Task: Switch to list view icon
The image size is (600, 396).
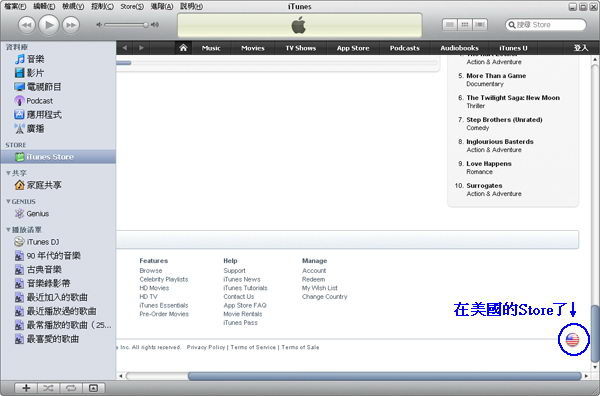Action: coord(450,25)
